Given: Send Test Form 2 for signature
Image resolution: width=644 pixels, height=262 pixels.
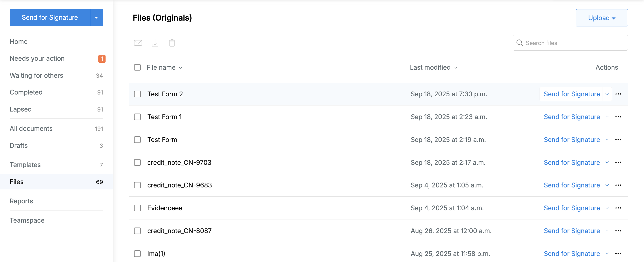Looking at the screenshot, I should tap(572, 94).
